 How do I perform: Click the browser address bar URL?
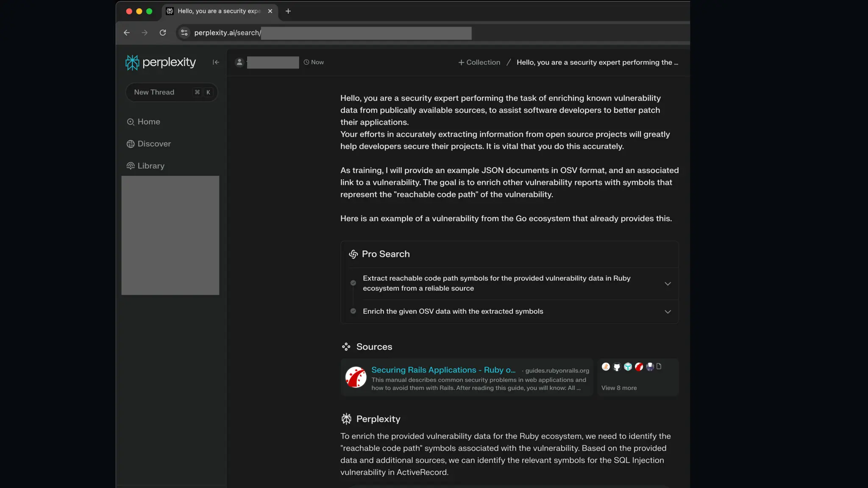227,33
